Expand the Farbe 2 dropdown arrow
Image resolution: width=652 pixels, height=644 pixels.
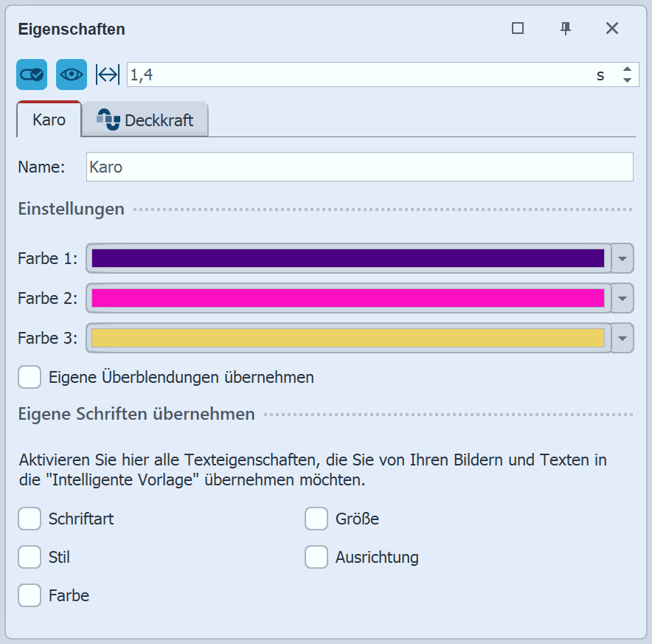tap(623, 299)
